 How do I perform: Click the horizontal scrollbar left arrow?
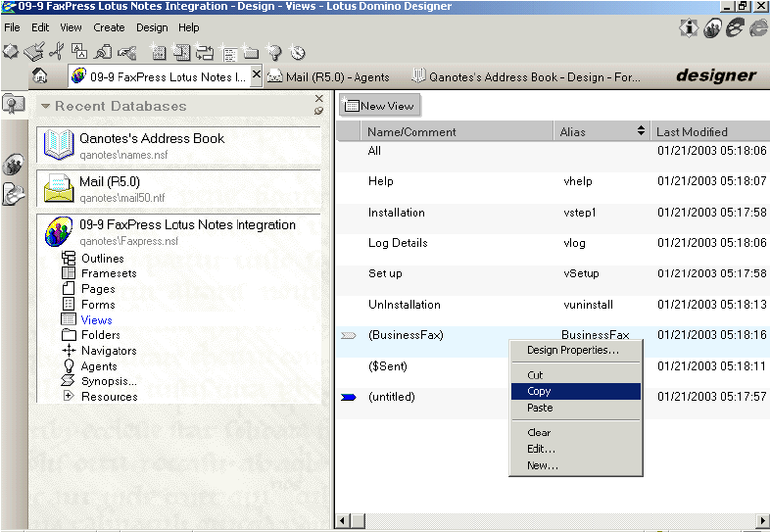343,521
